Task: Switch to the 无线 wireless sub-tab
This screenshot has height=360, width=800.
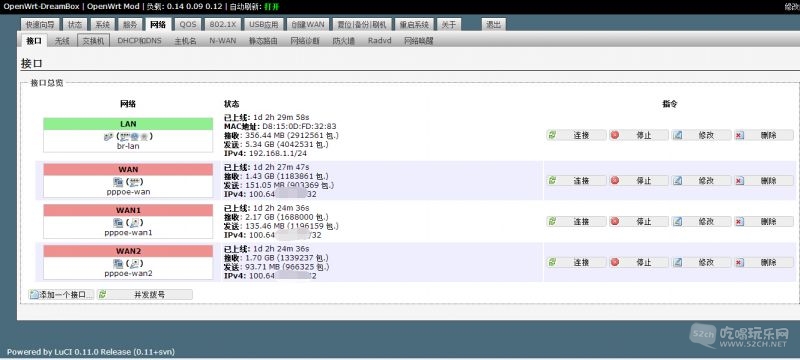Action: (x=62, y=41)
